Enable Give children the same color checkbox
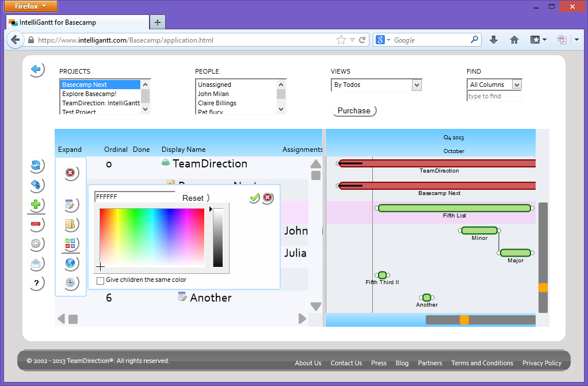The height and width of the screenshot is (386, 588). [100, 281]
